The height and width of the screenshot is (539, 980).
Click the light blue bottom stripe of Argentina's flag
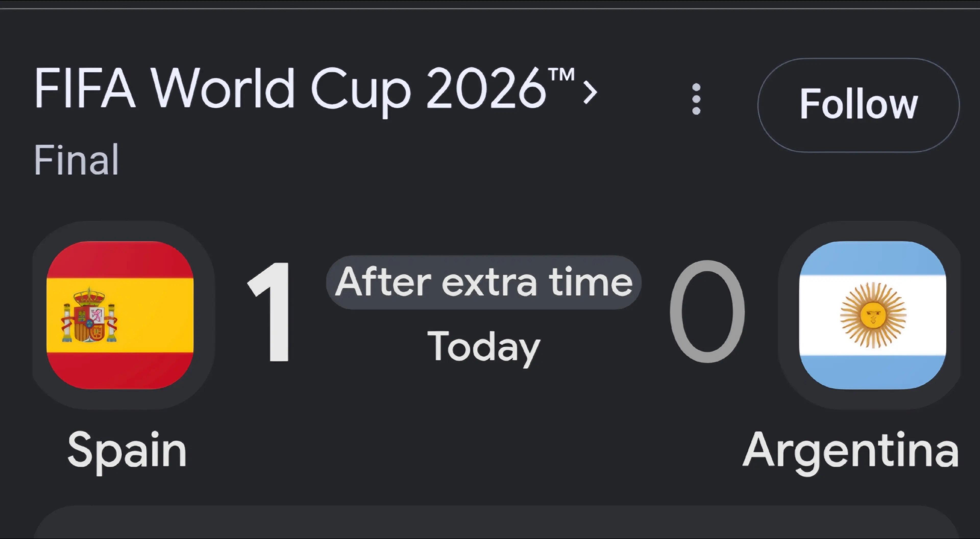872,372
